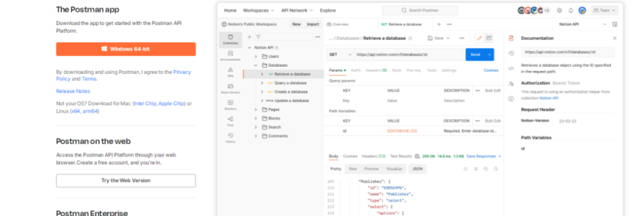
Task: Open the Terms link
Action: pos(89,78)
